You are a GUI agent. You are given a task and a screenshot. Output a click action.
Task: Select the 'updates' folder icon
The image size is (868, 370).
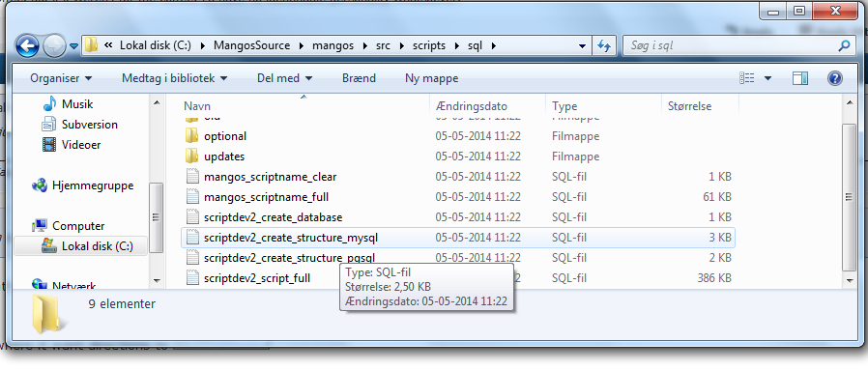[191, 157]
